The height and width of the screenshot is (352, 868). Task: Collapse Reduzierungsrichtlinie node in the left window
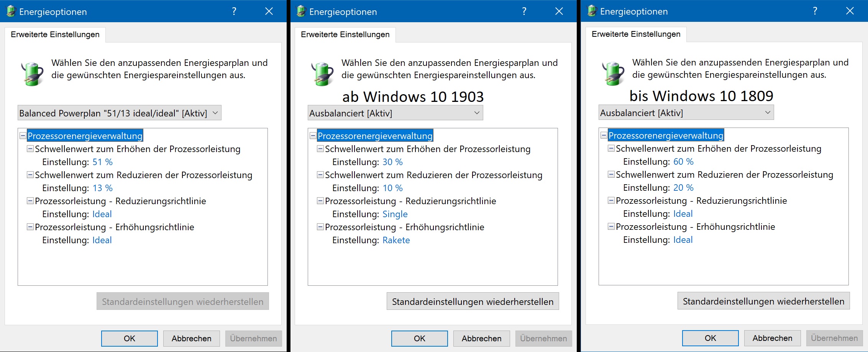30,201
